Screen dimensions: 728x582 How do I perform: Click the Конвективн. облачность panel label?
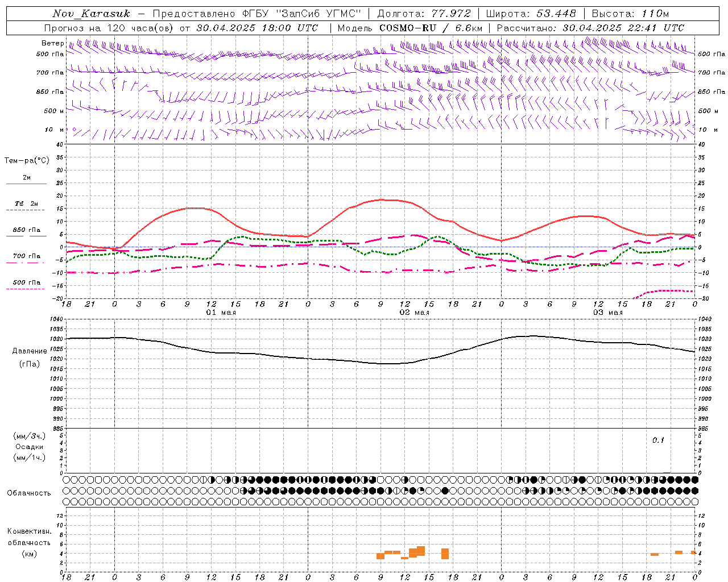(29, 542)
